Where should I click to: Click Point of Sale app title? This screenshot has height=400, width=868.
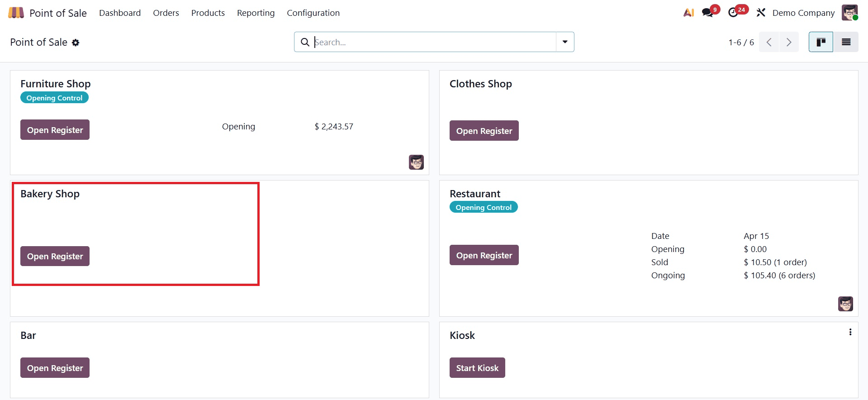[58, 13]
